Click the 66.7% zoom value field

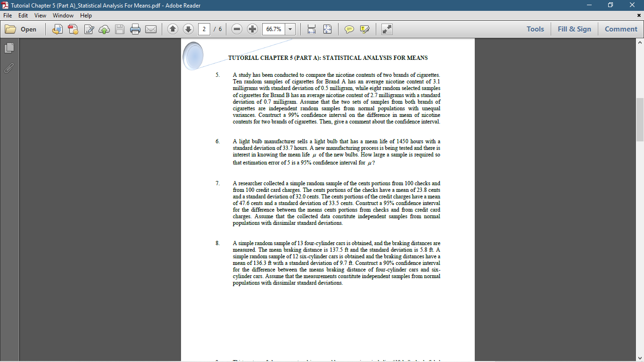[273, 29]
